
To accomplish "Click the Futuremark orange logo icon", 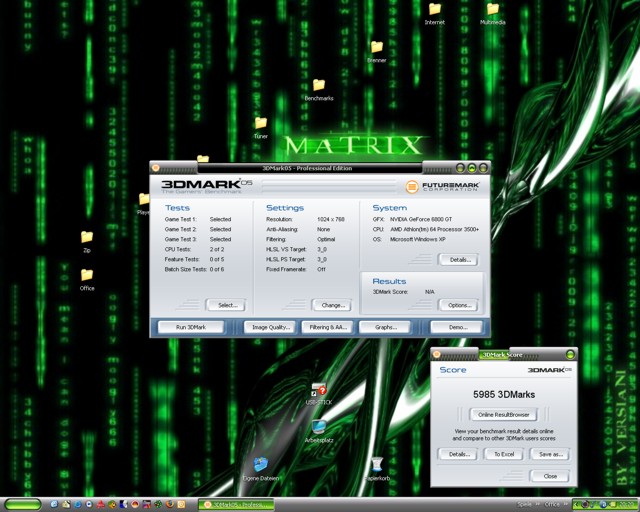I will pyautogui.click(x=412, y=187).
